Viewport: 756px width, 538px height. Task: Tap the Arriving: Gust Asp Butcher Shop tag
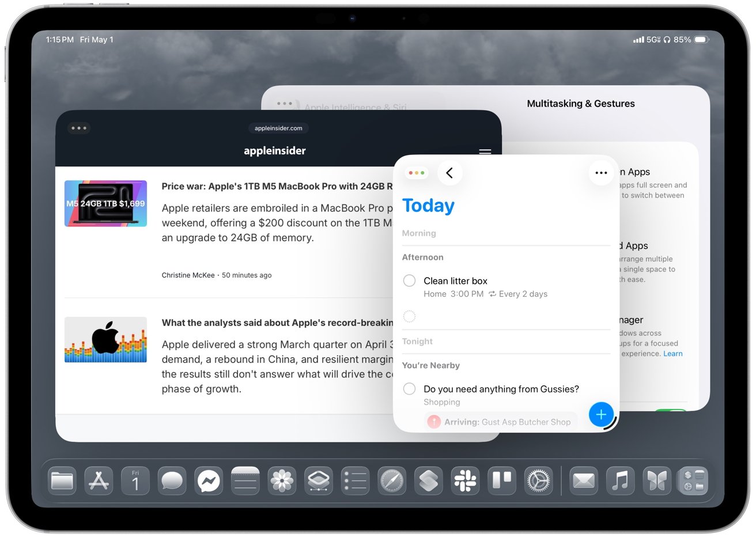coord(500,422)
